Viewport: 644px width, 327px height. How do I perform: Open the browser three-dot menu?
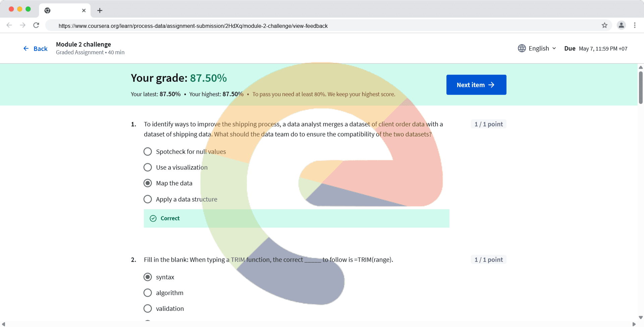[x=635, y=25]
